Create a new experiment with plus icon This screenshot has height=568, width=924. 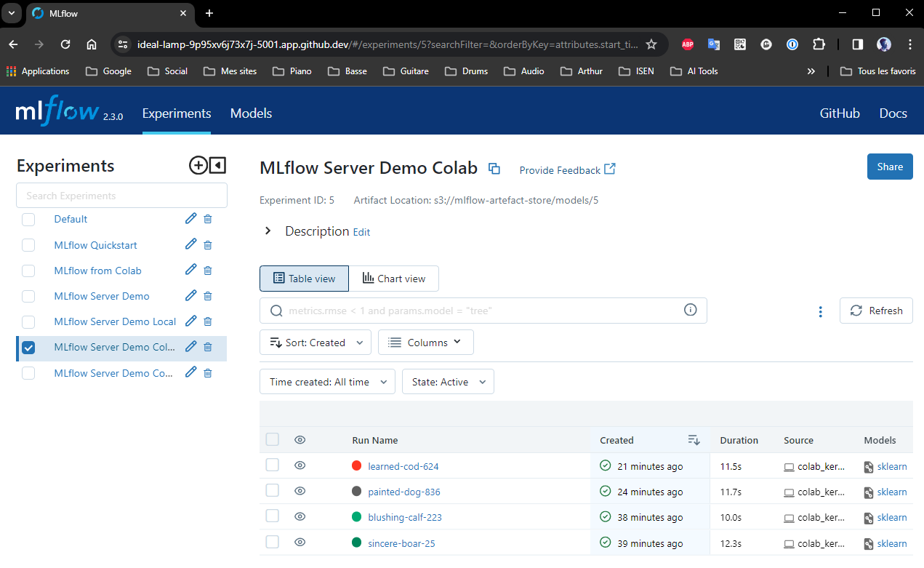click(198, 166)
